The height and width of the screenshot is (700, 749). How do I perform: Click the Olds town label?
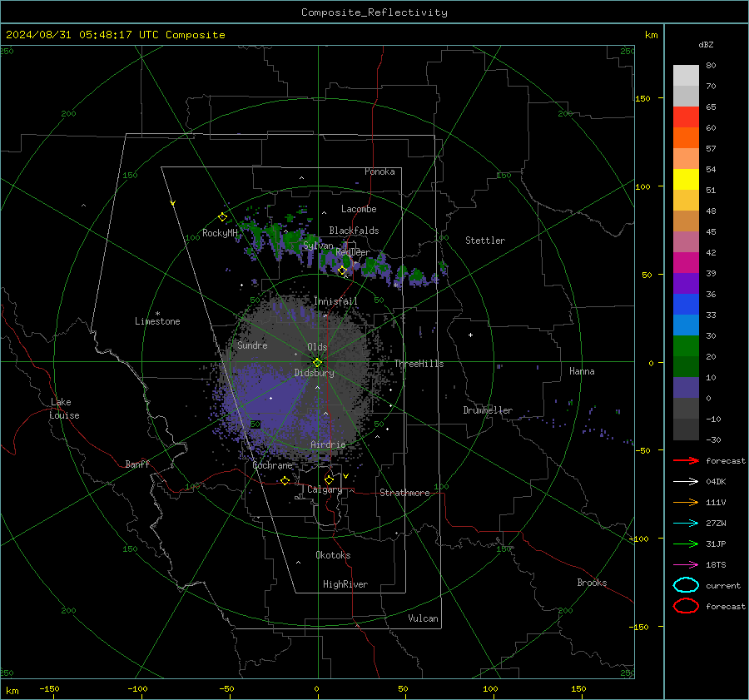[317, 347]
